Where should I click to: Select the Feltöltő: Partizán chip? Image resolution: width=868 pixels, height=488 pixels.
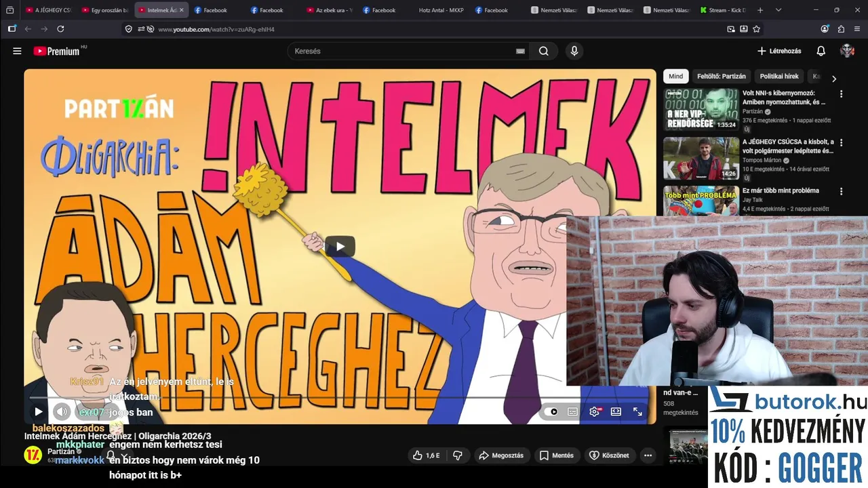click(x=721, y=77)
